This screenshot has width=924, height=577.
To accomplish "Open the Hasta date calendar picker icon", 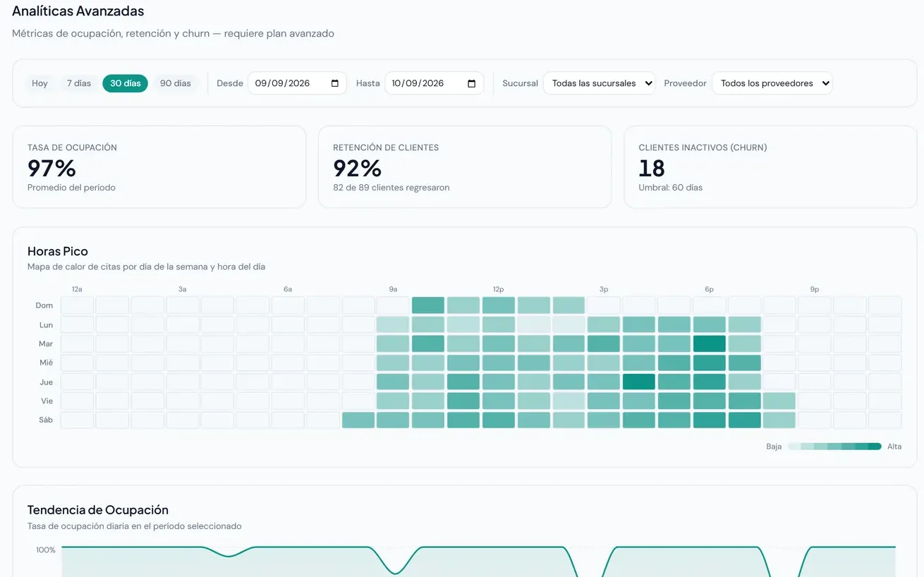I will pyautogui.click(x=471, y=83).
